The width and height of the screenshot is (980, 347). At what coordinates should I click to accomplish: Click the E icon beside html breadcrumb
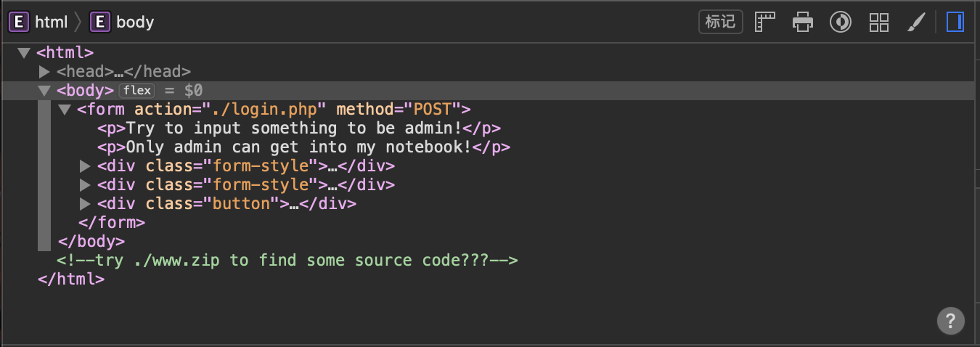coord(17,22)
